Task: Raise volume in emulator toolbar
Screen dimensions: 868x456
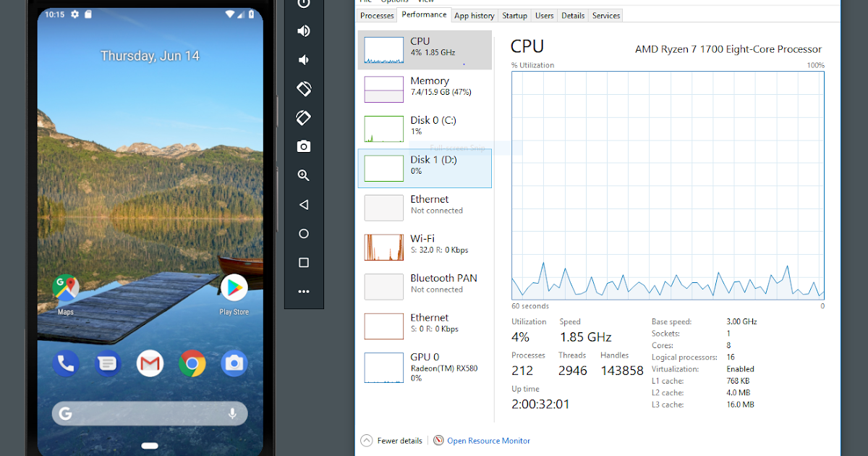Action: [304, 30]
